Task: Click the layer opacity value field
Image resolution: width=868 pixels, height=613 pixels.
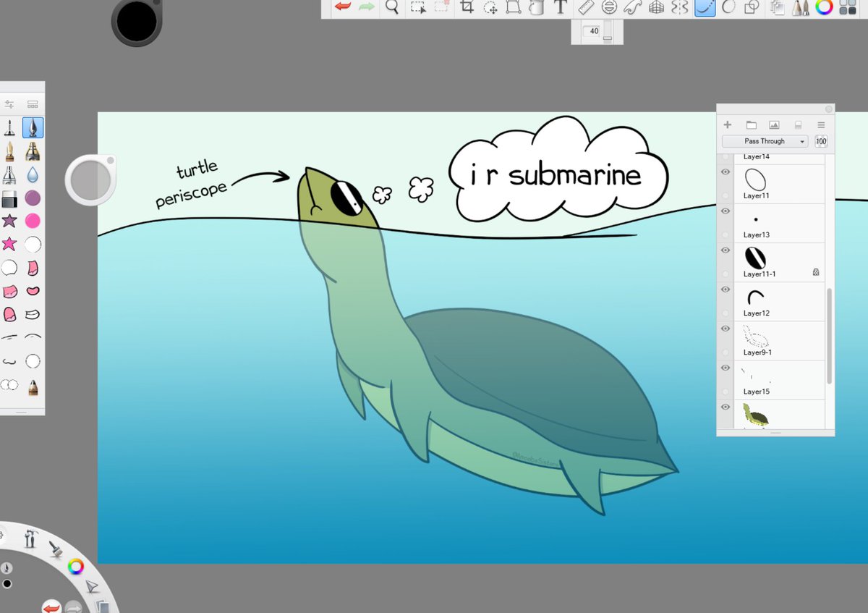Action: pos(820,141)
